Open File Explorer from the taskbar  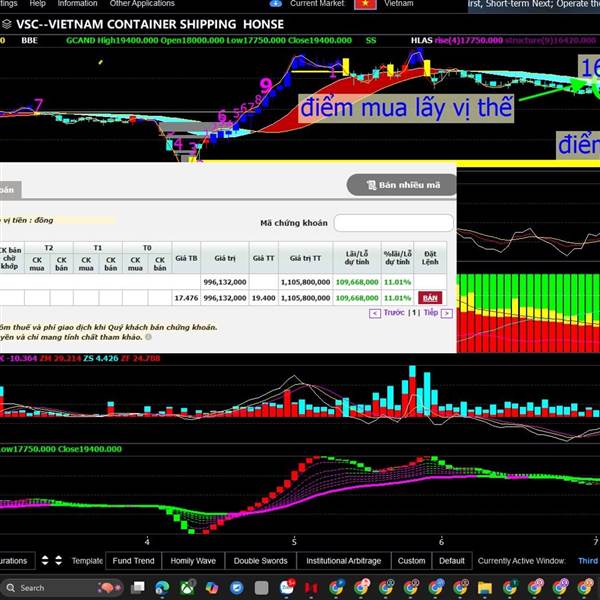click(x=484, y=587)
